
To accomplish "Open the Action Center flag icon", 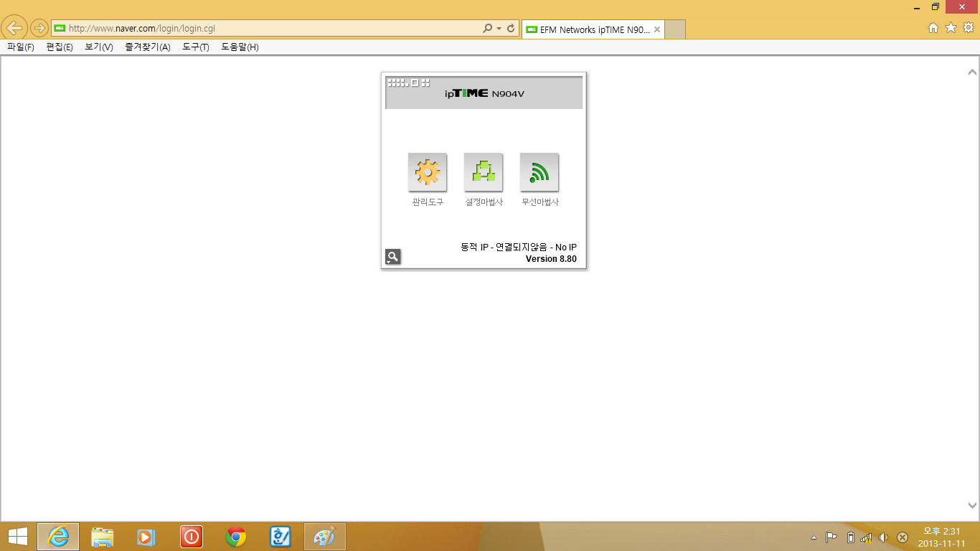I will click(x=831, y=537).
